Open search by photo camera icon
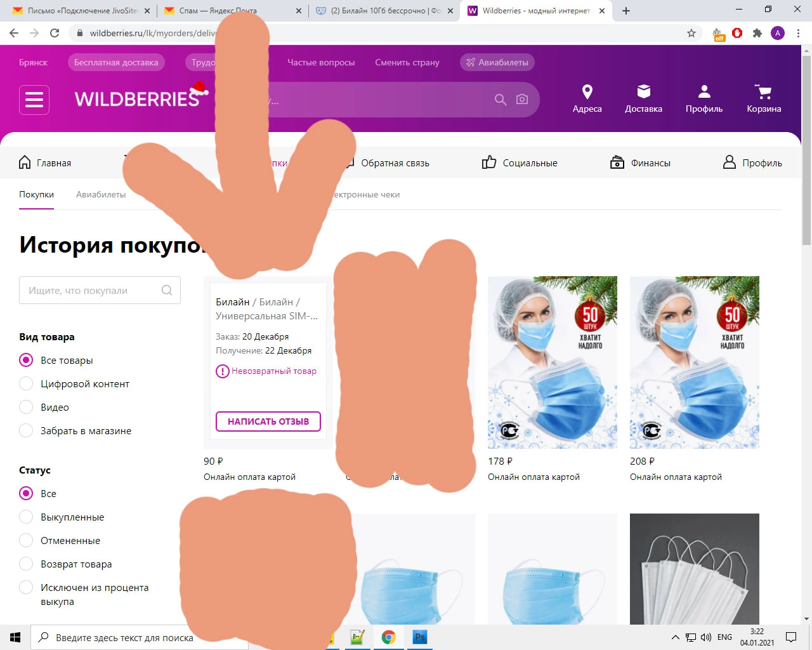812x650 pixels. pos(522,100)
